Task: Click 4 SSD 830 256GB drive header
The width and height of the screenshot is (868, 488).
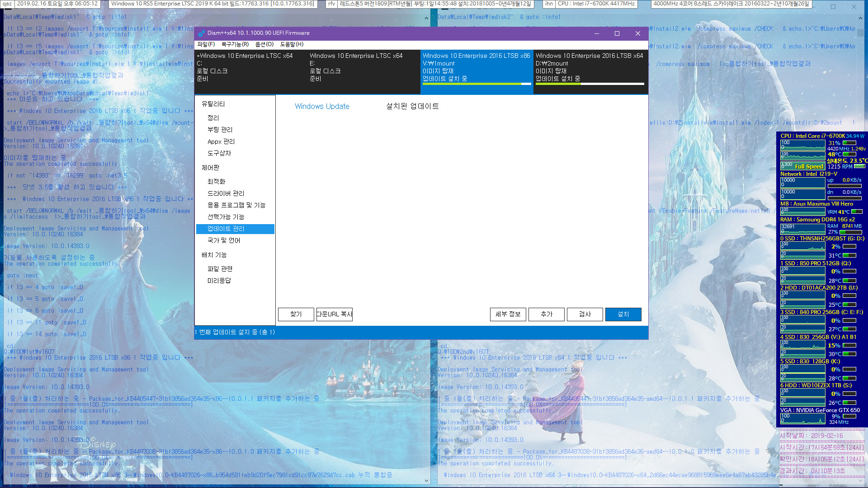Action: click(818, 337)
